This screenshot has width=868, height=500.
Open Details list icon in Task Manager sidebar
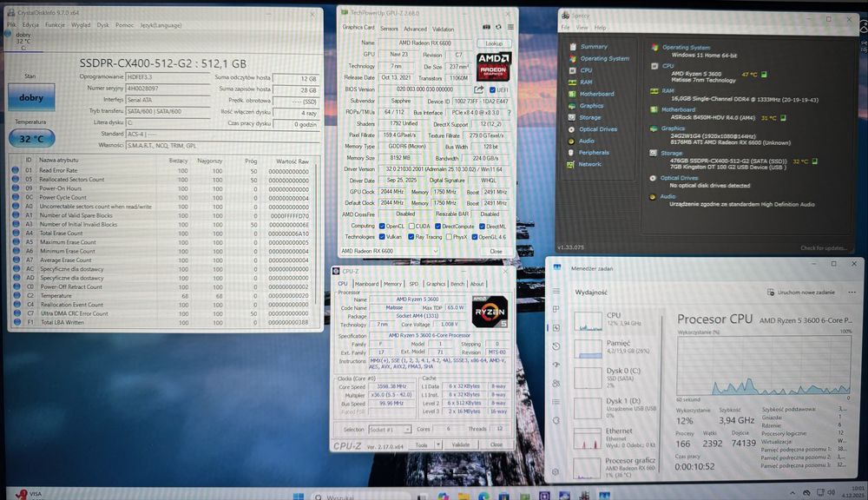click(x=556, y=401)
